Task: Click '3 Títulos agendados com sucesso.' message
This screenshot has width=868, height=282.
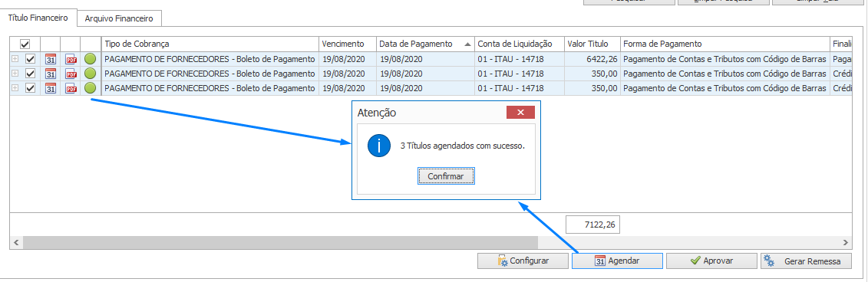Action: [x=462, y=146]
